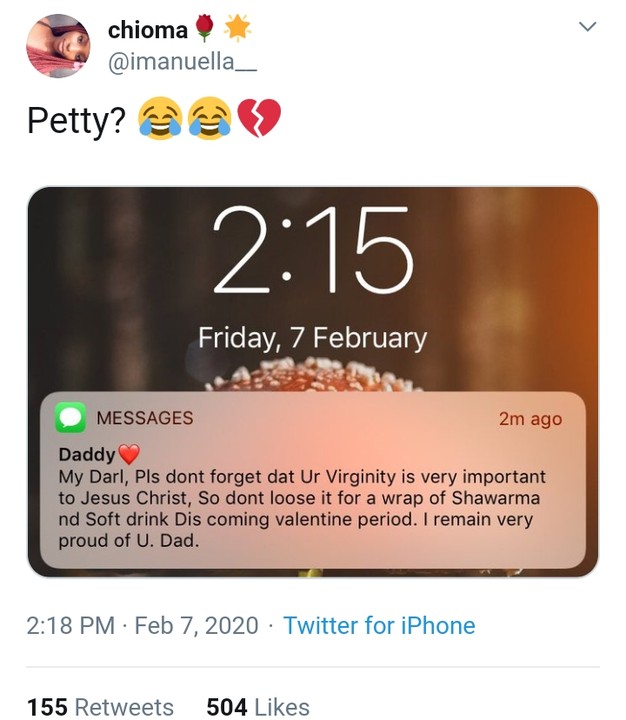Open the tweet options chevron menu
Image resolution: width=626 pixels, height=720 pixels.
[588, 28]
